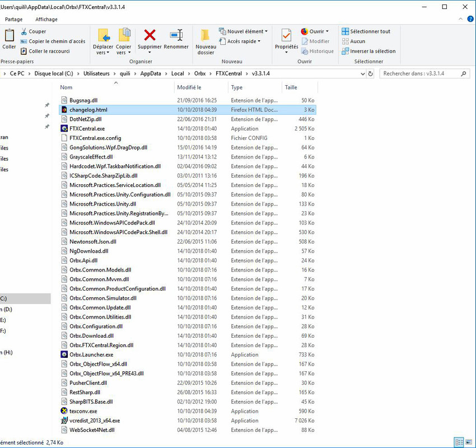This screenshot has height=448, width=476.
Task: Collapse the ribbon with the chevron
Action: (460, 19)
